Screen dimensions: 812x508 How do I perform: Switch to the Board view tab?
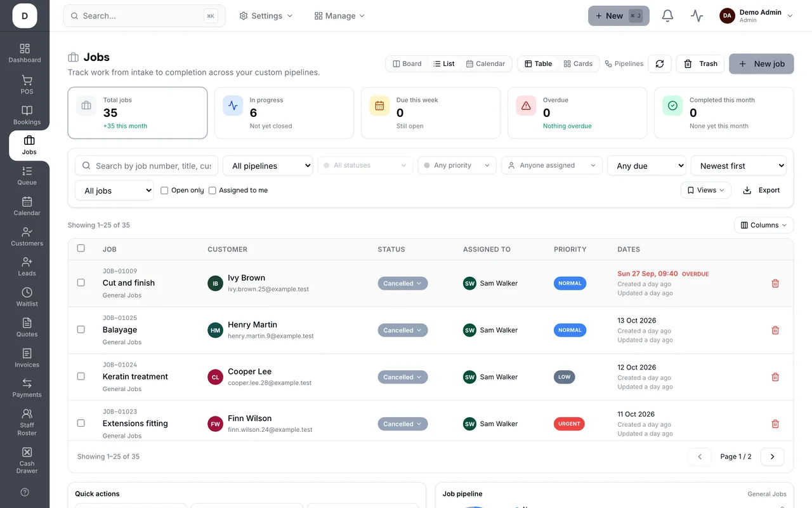(407, 63)
